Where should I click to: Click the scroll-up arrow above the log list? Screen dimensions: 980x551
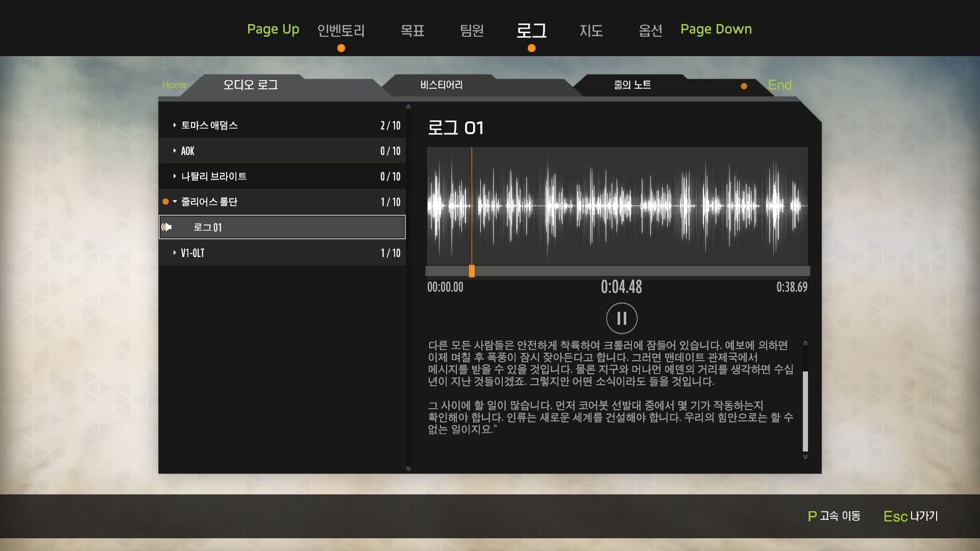coord(408,107)
